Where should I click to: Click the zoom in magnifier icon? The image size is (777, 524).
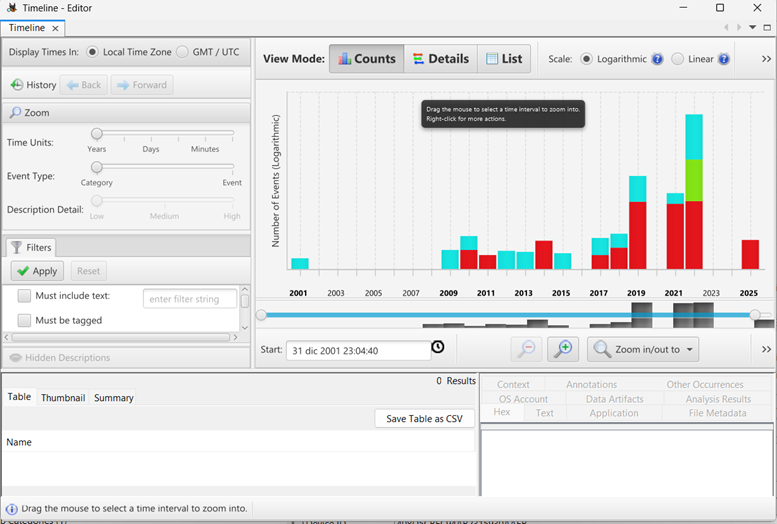(563, 349)
